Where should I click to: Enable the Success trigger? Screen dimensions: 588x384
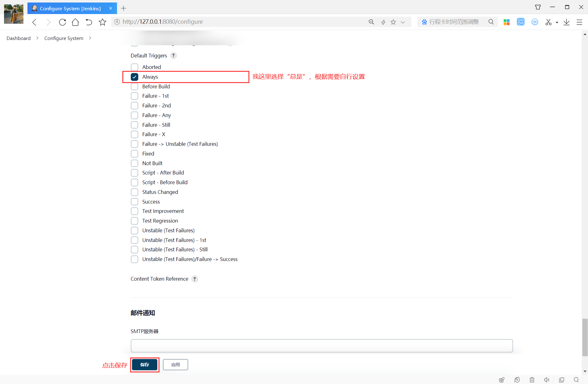(135, 202)
